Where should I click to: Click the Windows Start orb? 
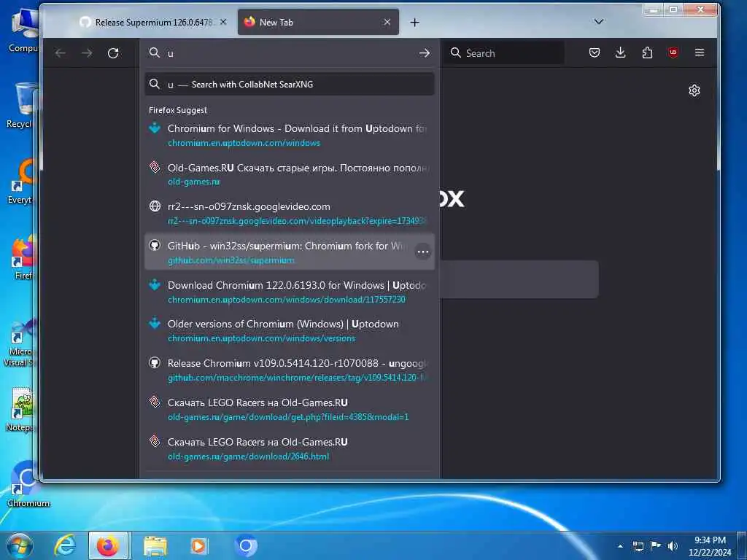[19, 545]
